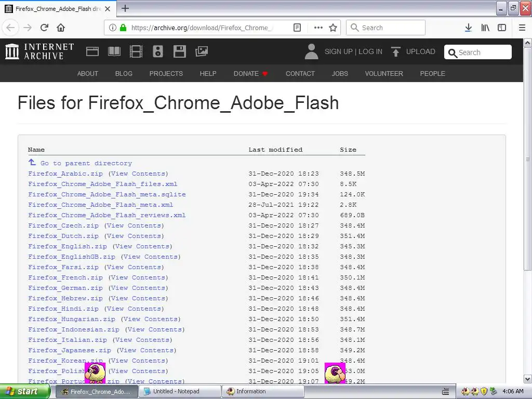
Task: Open the ABOUT menu item
Action: pos(87,74)
